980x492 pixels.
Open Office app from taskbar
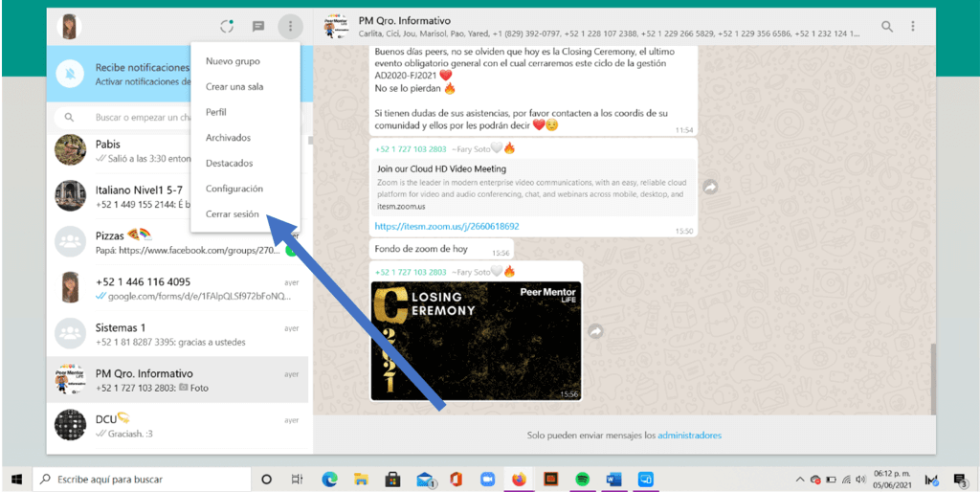pos(456,480)
